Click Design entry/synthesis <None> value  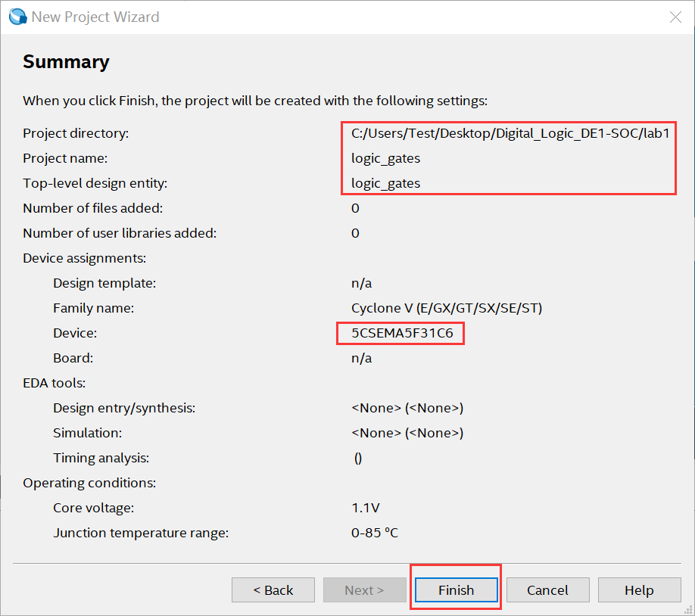pos(407,408)
